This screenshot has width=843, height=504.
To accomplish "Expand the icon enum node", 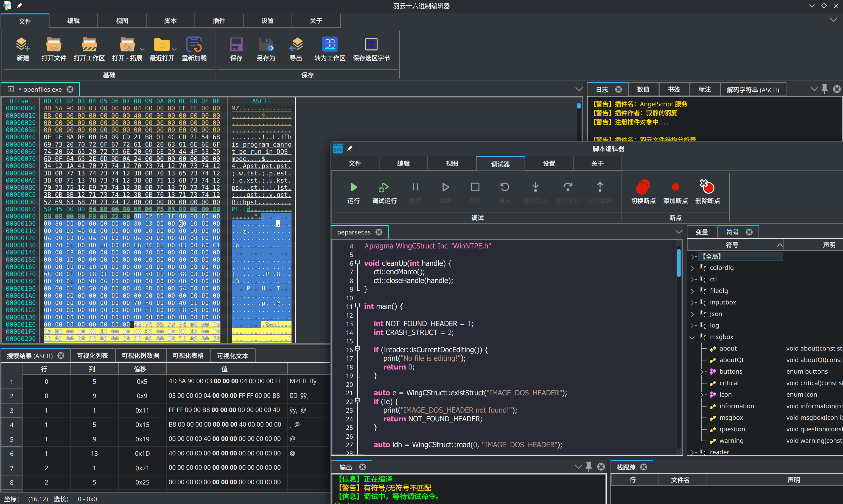I will (x=702, y=395).
